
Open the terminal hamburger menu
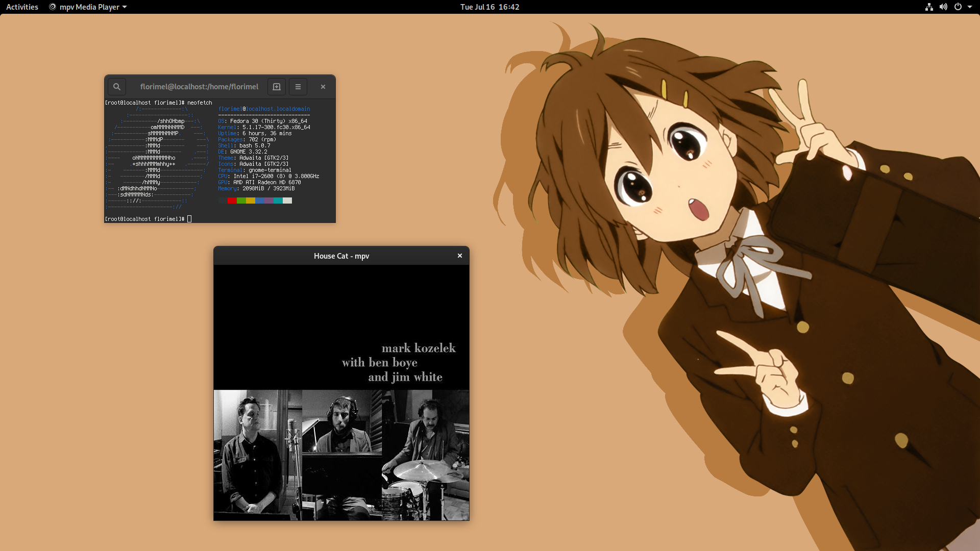pos(298,87)
